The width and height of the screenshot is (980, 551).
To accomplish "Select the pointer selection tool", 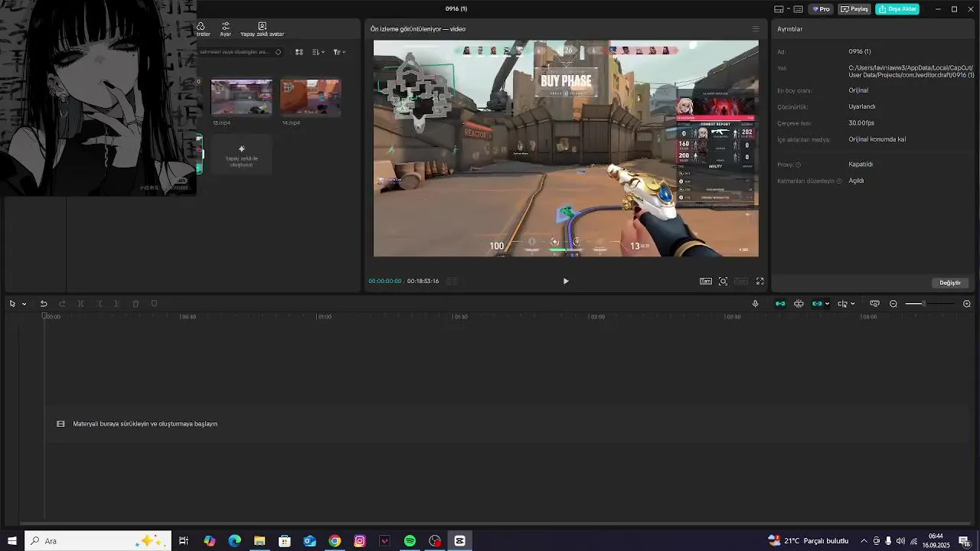I will 12,304.
